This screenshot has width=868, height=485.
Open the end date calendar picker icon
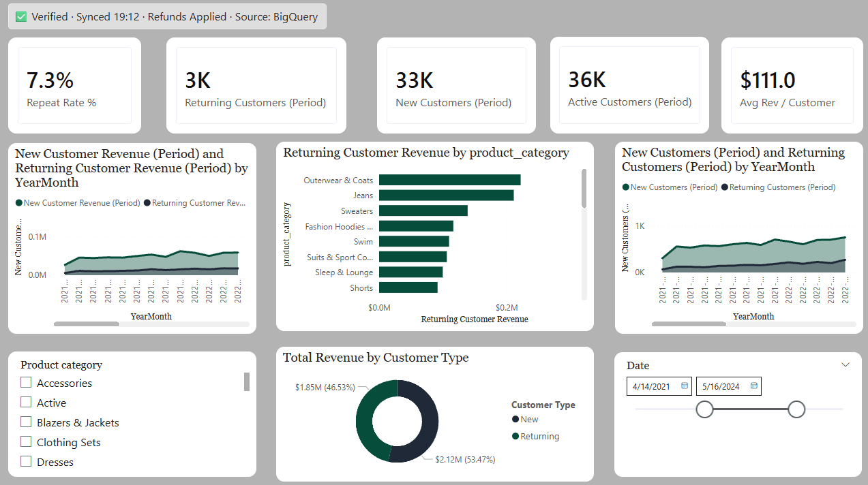pyautogui.click(x=753, y=386)
